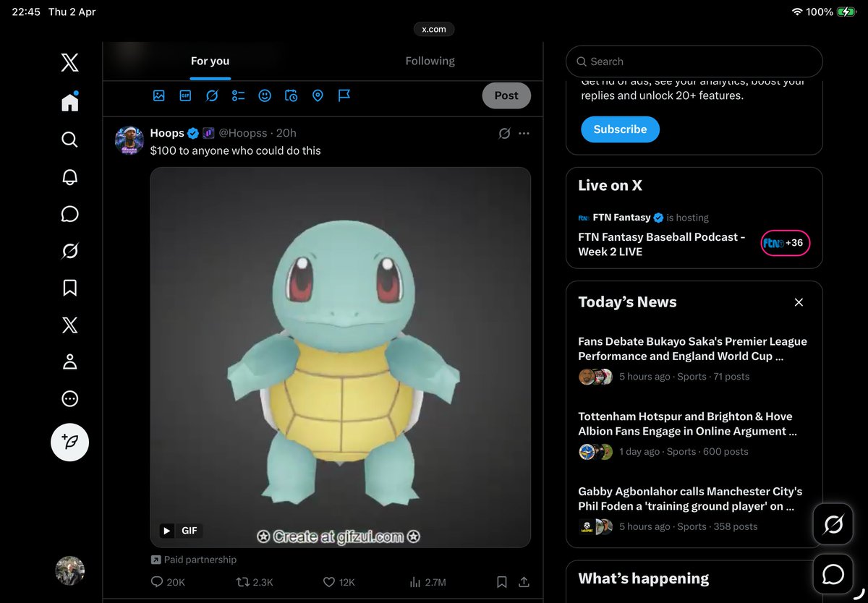Switch to the For you tab
Screen dimensions: 868x603
pos(210,61)
